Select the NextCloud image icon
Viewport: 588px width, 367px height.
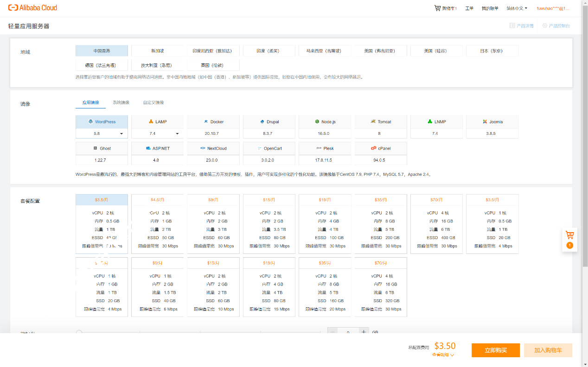coord(203,148)
